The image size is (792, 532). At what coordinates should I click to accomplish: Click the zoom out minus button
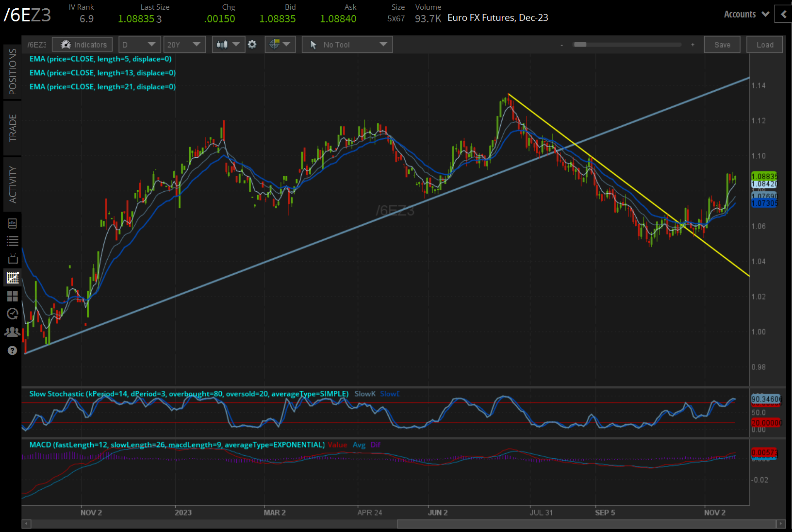coord(561,45)
